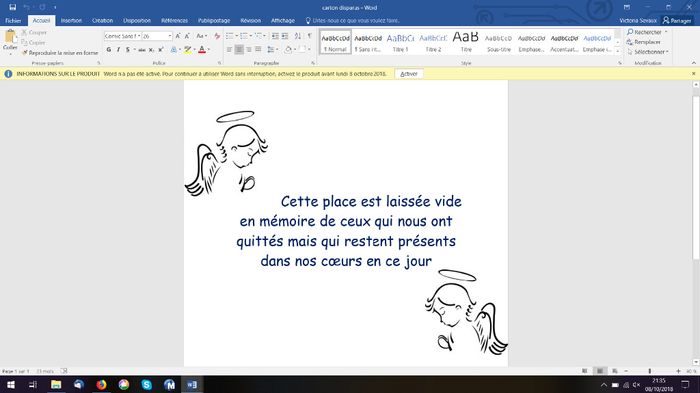Screen dimensions: 700x393
Task: Apply the Titre 2 style
Action: [433, 42]
